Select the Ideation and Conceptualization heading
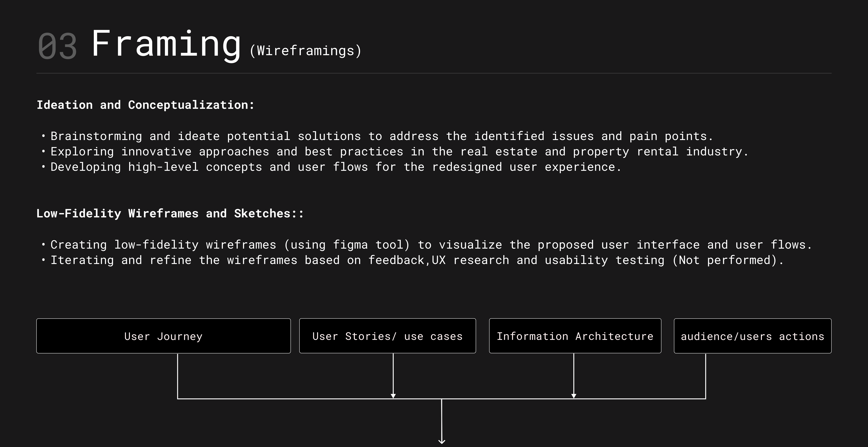 (x=145, y=105)
